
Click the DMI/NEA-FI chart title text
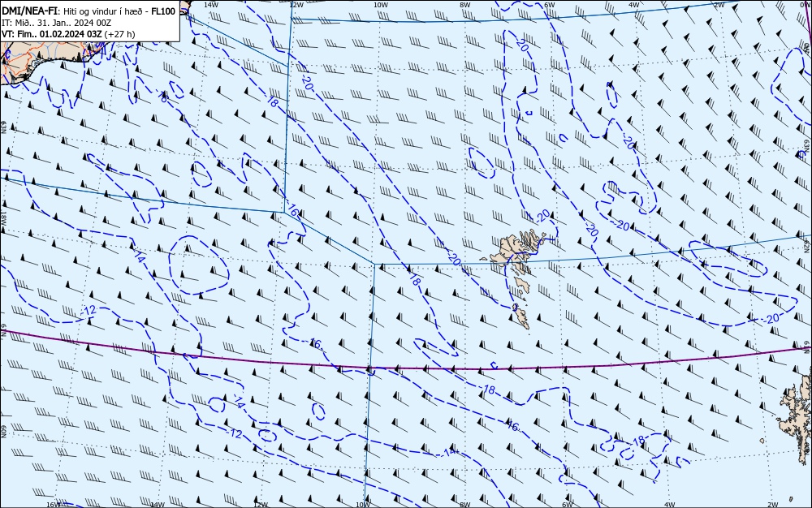pyautogui.click(x=29, y=11)
